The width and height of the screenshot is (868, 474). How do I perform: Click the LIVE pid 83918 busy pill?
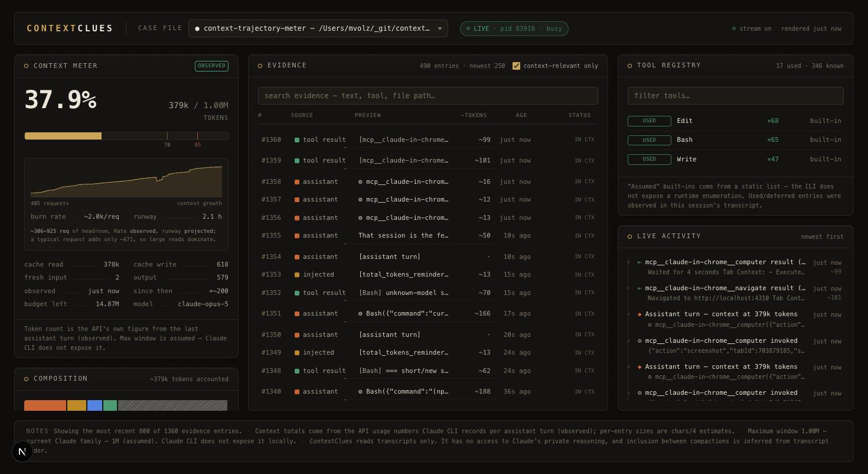pyautogui.click(x=514, y=28)
